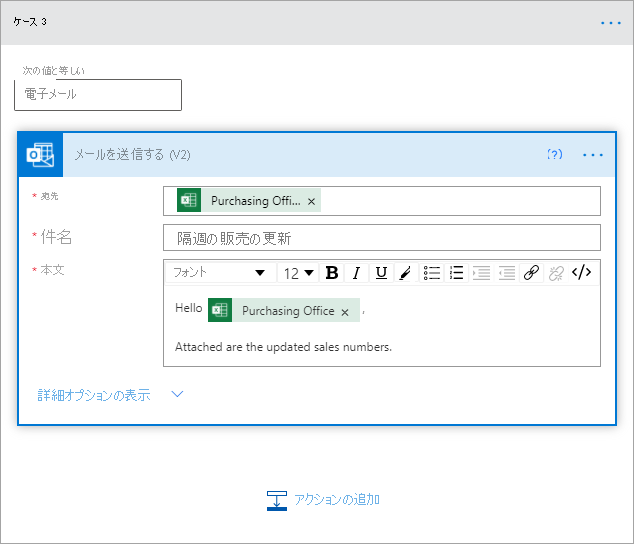Insert a numbered list
Screen dimensions: 634x544
click(456, 273)
